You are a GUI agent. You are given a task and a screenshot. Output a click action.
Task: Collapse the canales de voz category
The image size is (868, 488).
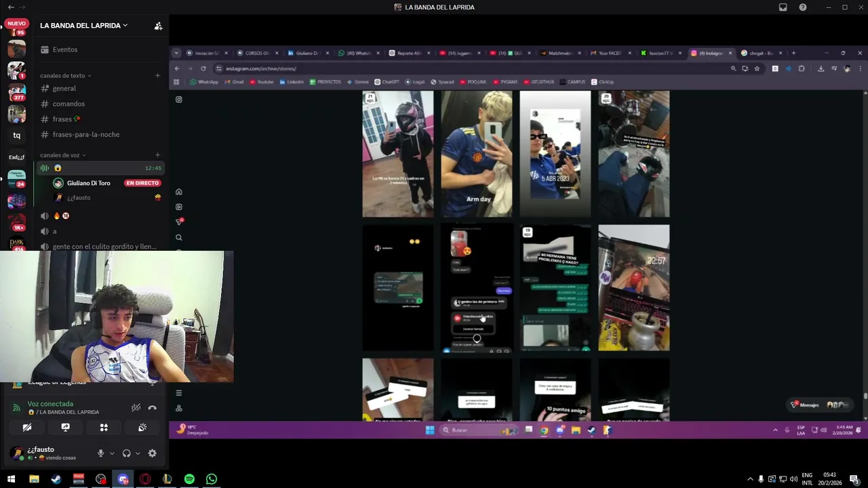[x=62, y=155]
